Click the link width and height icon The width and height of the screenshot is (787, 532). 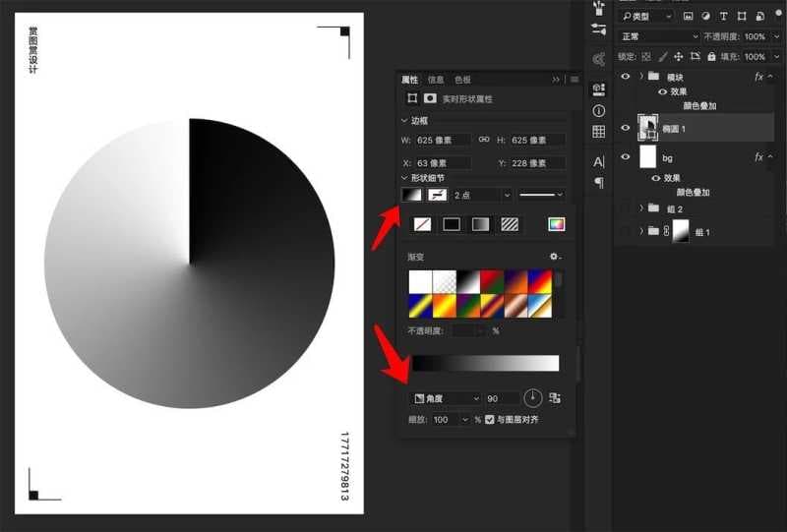484,140
